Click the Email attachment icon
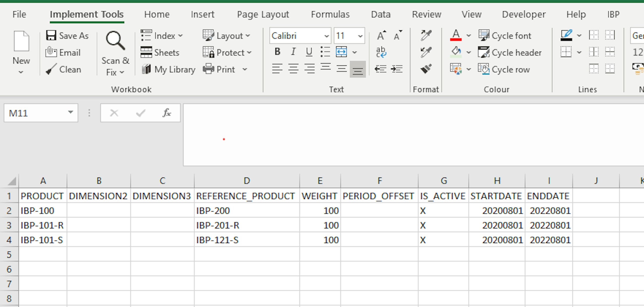This screenshot has width=644, height=307. click(51, 53)
